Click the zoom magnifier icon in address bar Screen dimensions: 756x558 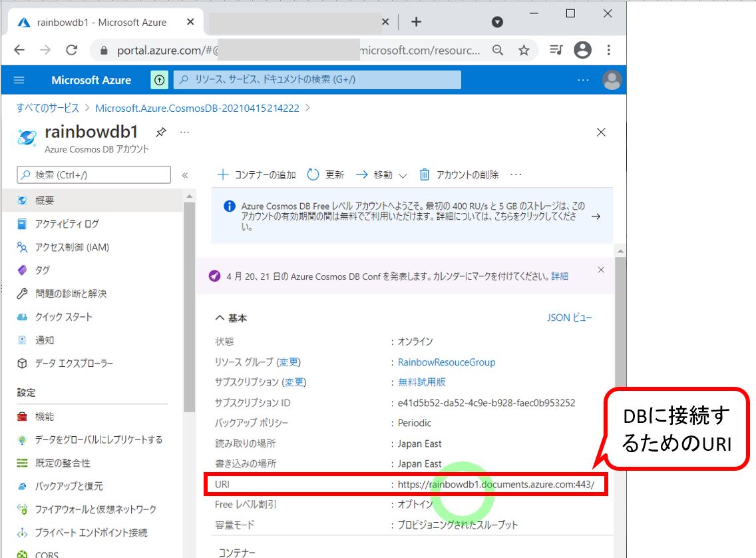coord(498,50)
